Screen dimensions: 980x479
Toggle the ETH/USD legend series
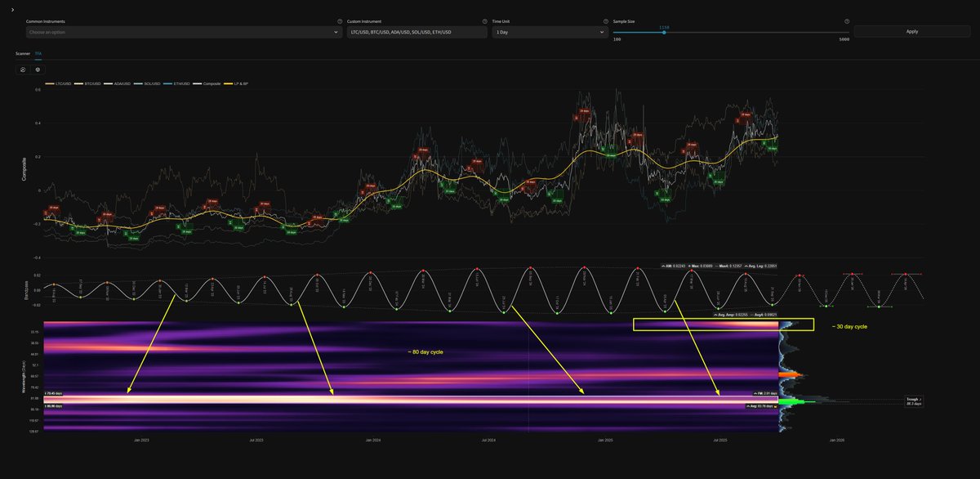[x=178, y=83]
